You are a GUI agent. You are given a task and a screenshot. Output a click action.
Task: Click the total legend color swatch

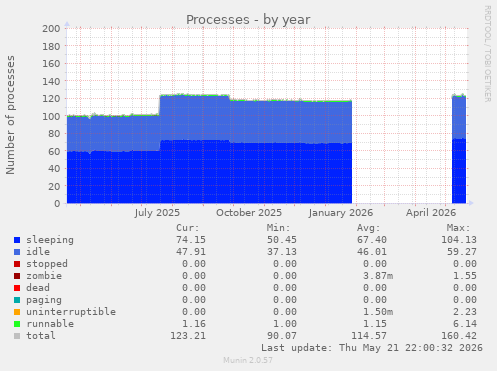(x=17, y=336)
